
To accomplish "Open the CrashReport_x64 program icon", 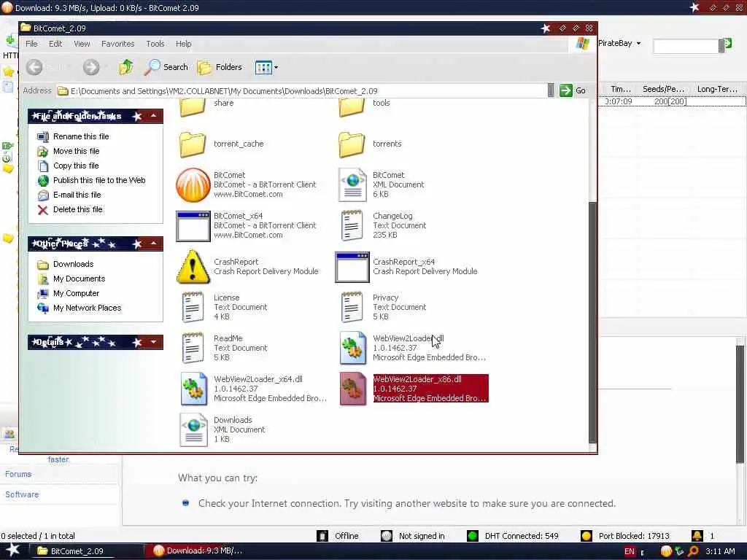I will click(x=352, y=267).
